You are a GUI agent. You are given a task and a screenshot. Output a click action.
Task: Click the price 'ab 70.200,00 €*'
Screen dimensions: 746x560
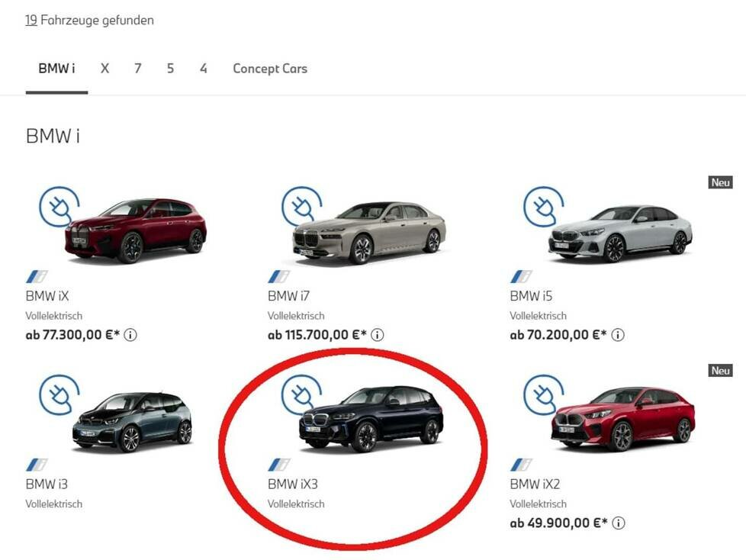(558, 335)
